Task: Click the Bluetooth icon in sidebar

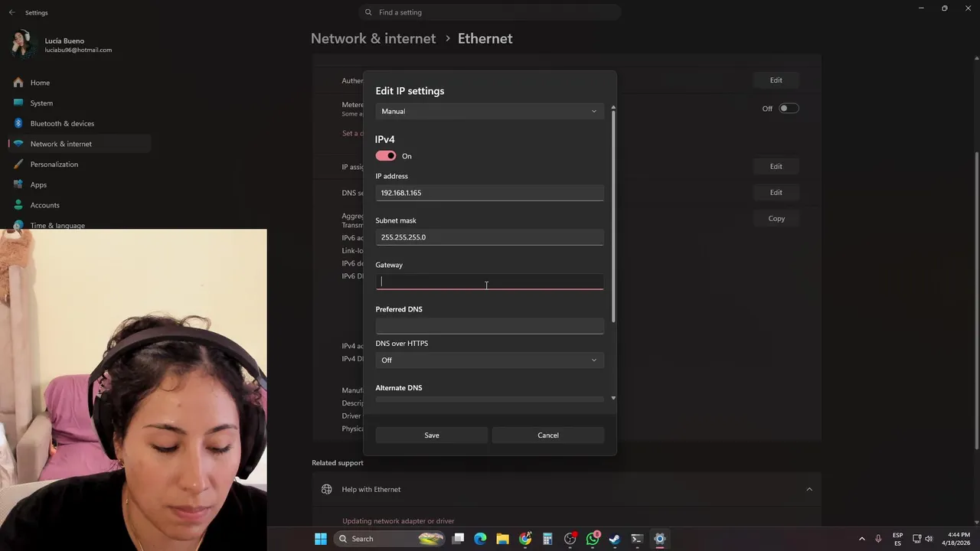Action: point(18,123)
